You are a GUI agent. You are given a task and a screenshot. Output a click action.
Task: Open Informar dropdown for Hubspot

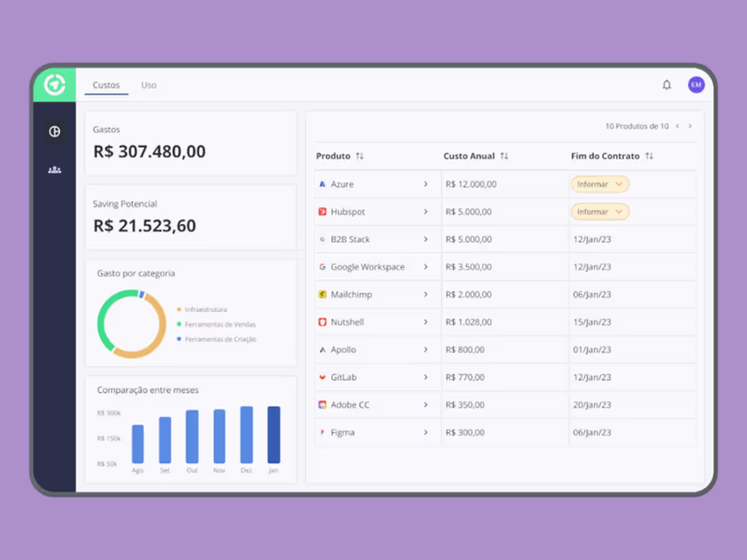[x=600, y=211]
